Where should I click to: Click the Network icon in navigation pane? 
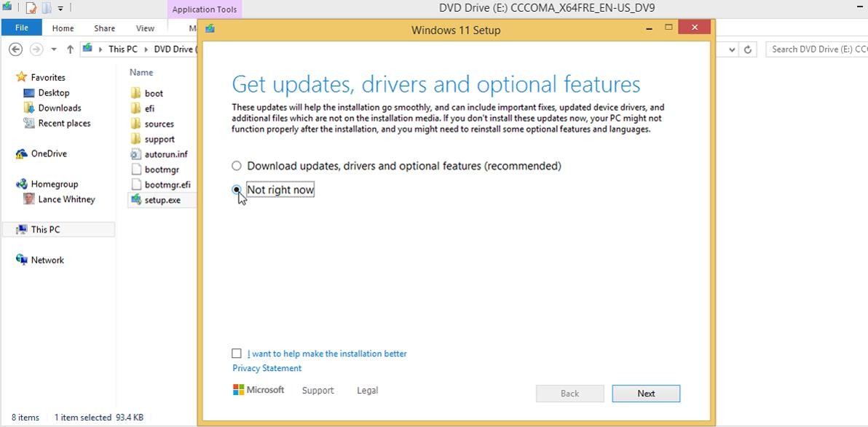coord(21,260)
